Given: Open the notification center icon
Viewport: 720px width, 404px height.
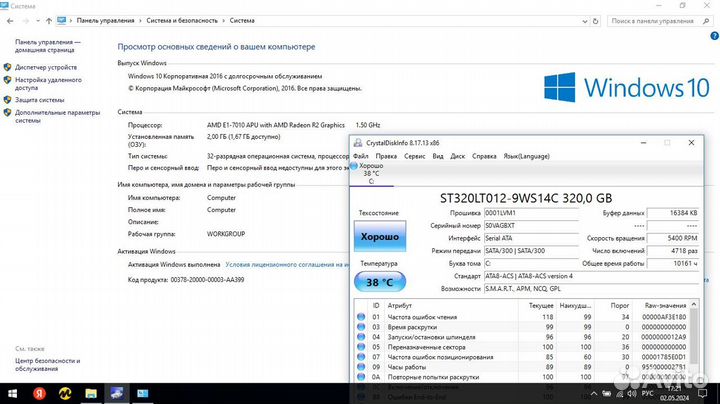Looking at the screenshot, I should [703, 393].
